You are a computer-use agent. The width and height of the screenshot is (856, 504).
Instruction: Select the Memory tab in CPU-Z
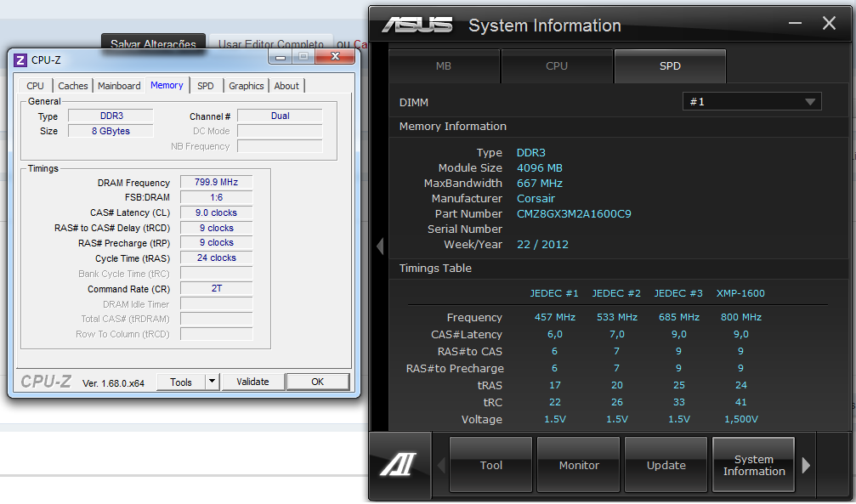coord(167,85)
